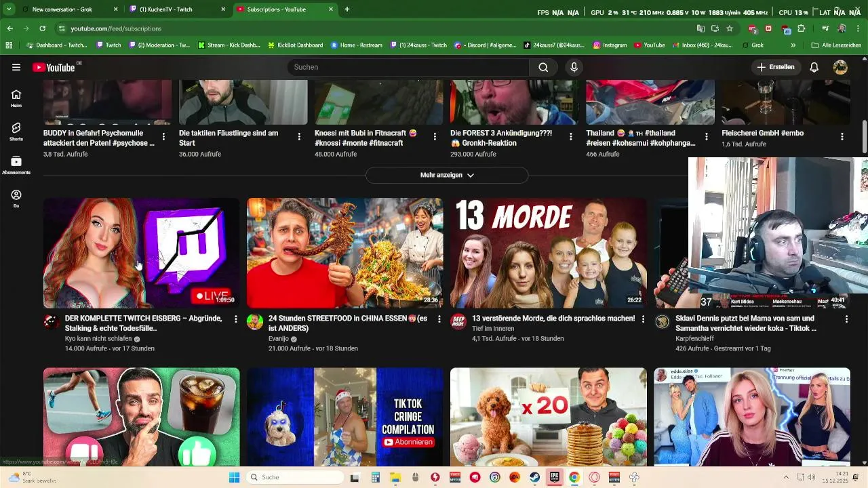Screen dimensions: 868x488
Task: Open options for Knossi mit Bubi short
Action: pos(435,136)
